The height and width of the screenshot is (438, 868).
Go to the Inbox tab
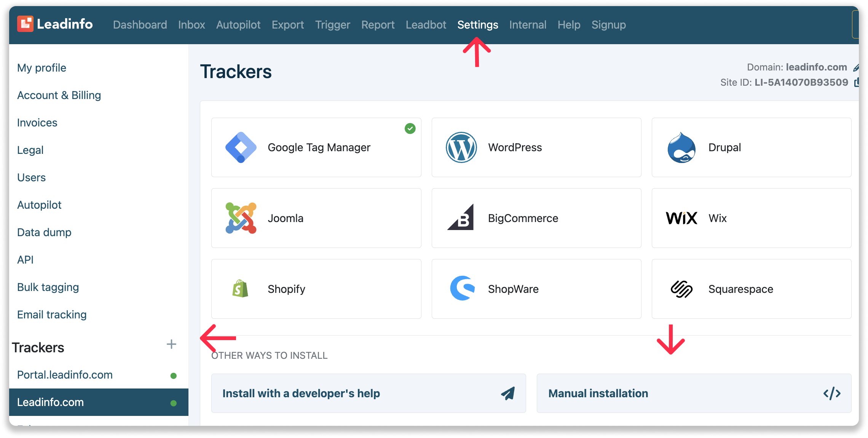coord(191,25)
